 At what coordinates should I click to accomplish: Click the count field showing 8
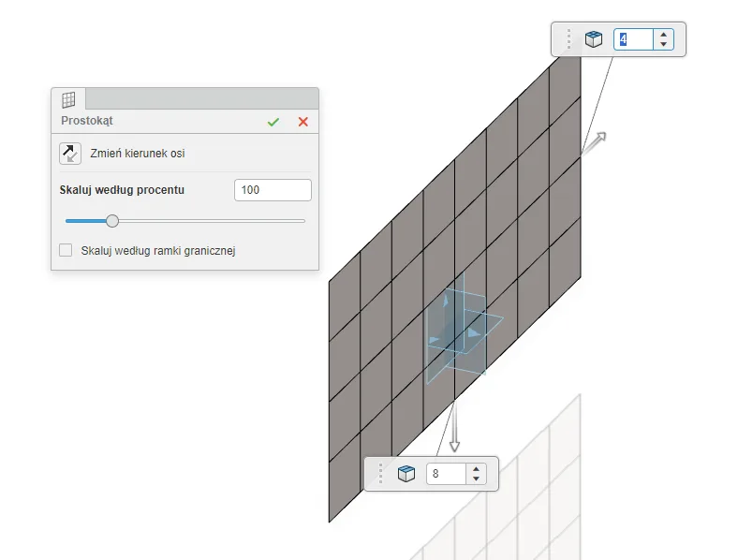tap(446, 474)
